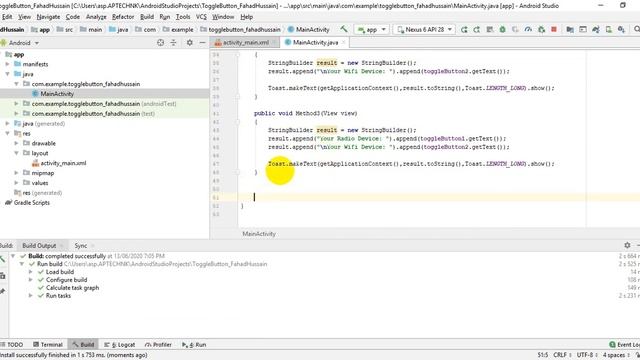Open Build panel gear settings
The image size is (640, 360).
pyautogui.click(x=627, y=245)
